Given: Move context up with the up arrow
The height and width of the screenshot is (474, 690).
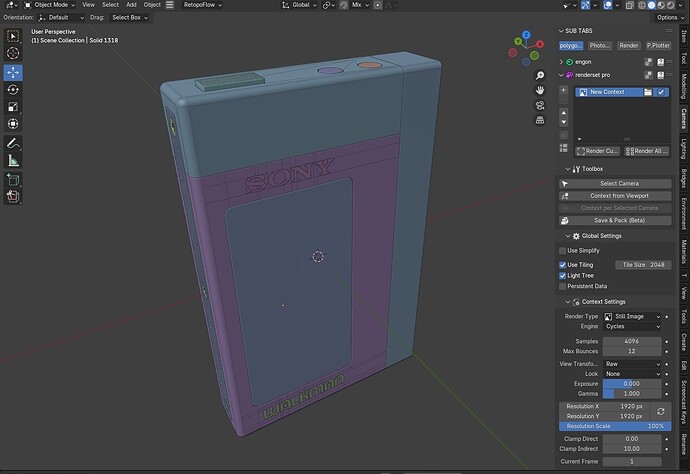Looking at the screenshot, I should tap(563, 112).
